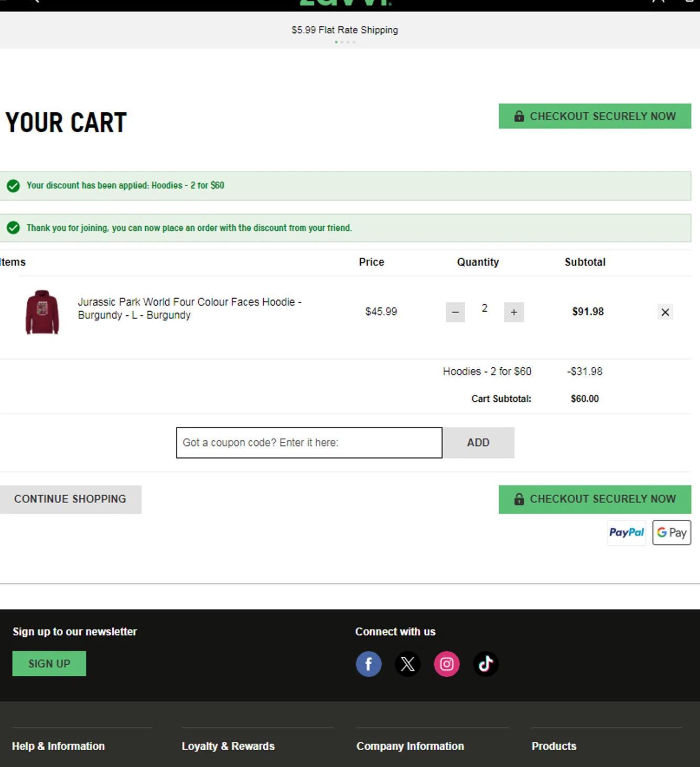Select the first promo banner carousel dot

336,42
